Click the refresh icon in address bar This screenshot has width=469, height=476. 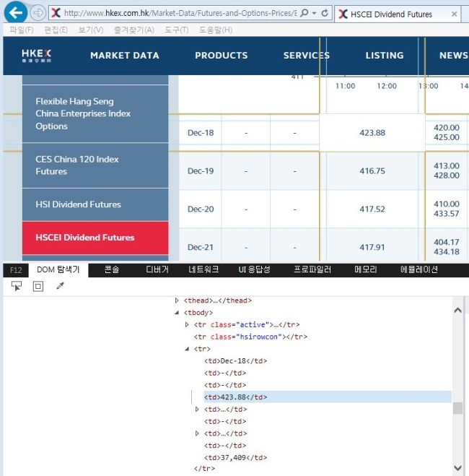tap(325, 13)
